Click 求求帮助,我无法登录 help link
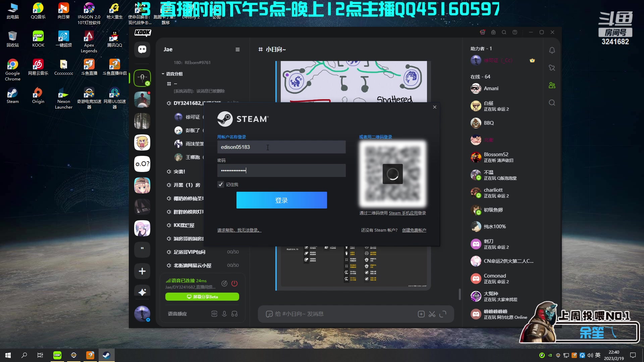 pos(239,230)
